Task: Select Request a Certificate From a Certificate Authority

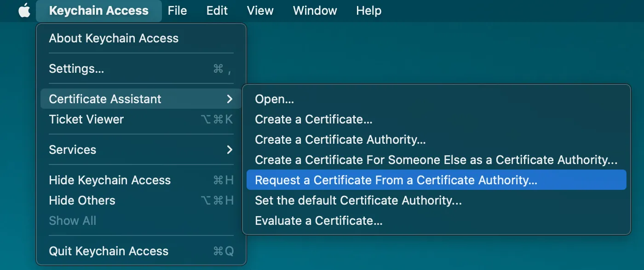Action: point(437,180)
